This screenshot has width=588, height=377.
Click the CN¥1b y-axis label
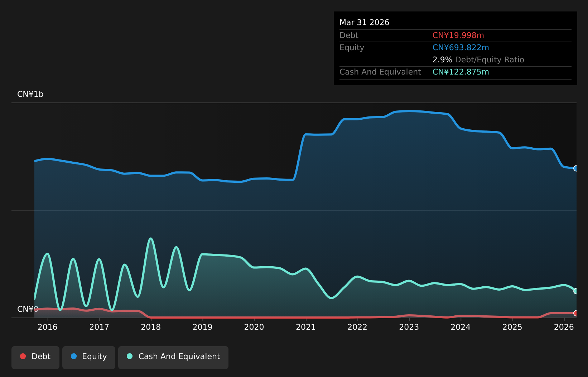coord(30,94)
